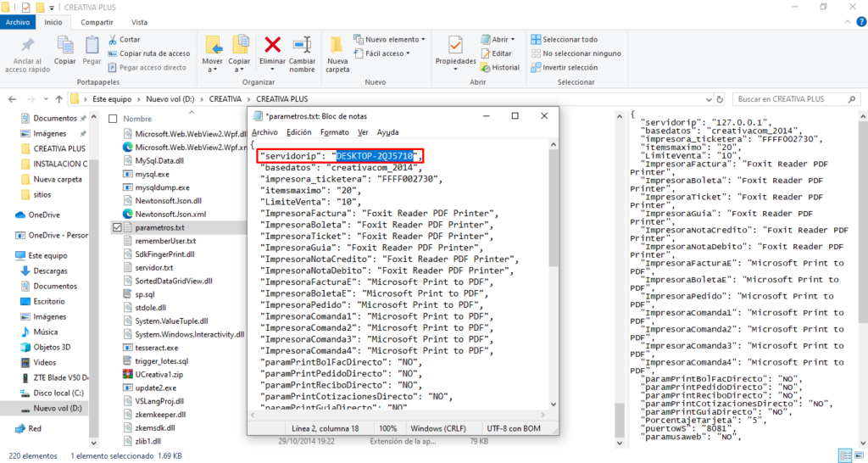The image size is (868, 463).
Task: Click the quick access toolbar dropdown arrow
Action: [x=52, y=8]
